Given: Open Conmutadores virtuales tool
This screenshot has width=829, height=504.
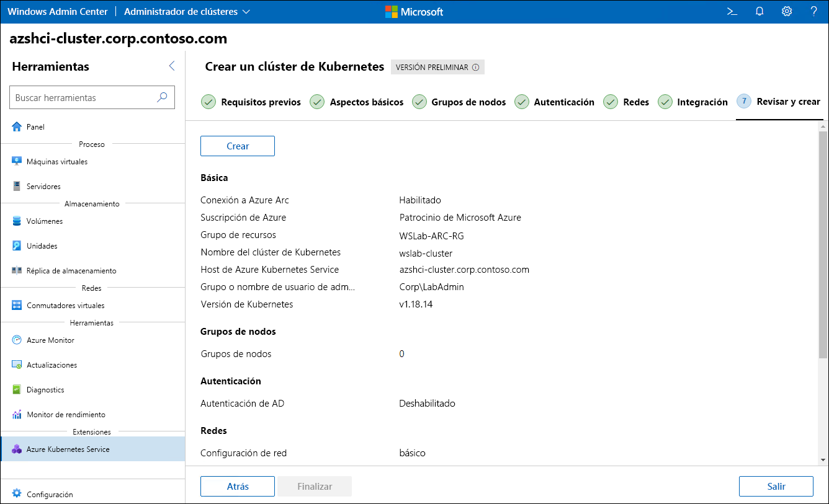Looking at the screenshot, I should (x=92, y=306).
